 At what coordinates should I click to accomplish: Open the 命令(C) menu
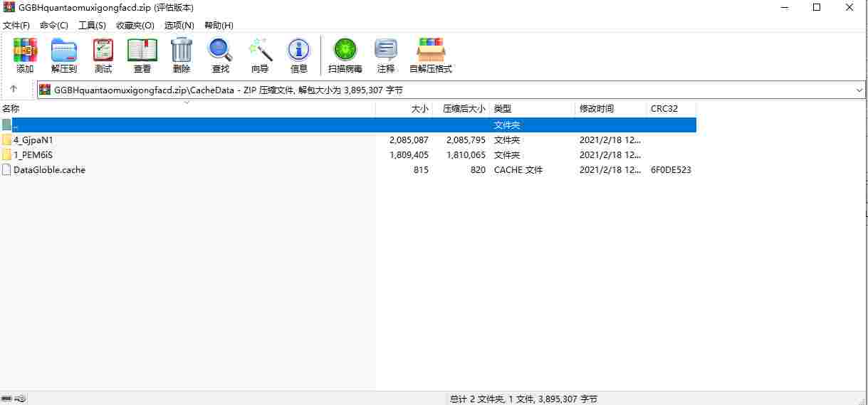click(x=54, y=25)
